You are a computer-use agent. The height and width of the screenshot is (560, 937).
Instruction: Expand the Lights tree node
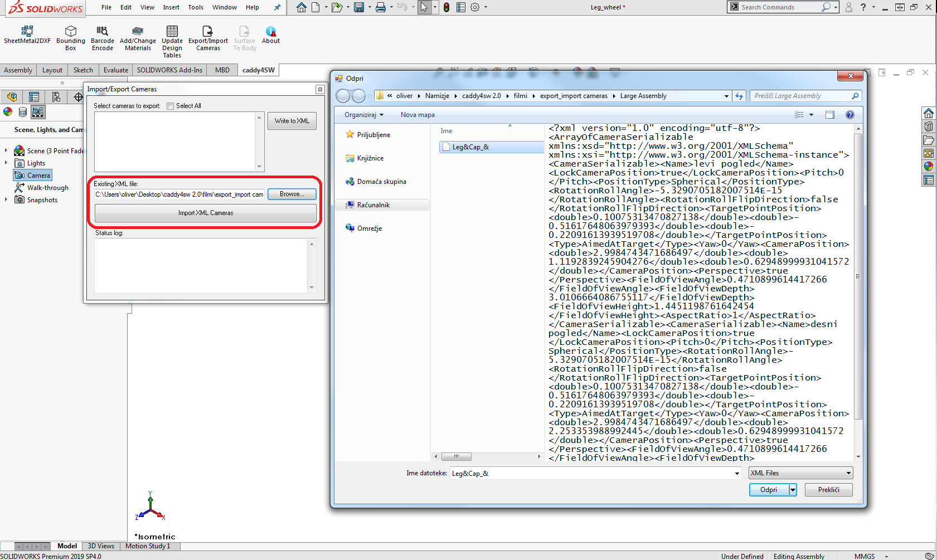click(x=6, y=163)
